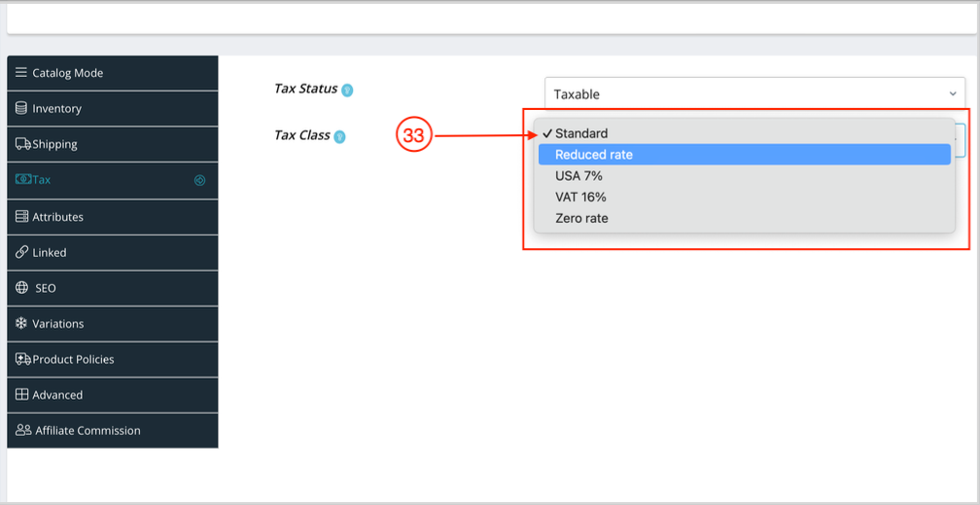Open the Tax Status dropdown
The width and height of the screenshot is (980, 505).
753,94
